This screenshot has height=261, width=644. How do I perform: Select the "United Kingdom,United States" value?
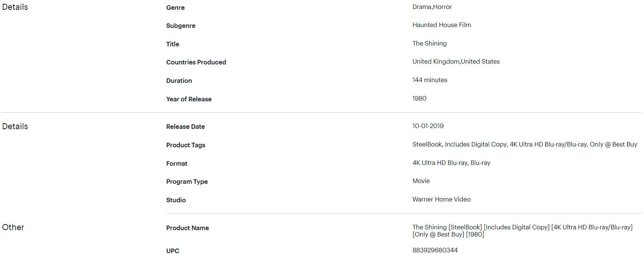coord(456,61)
